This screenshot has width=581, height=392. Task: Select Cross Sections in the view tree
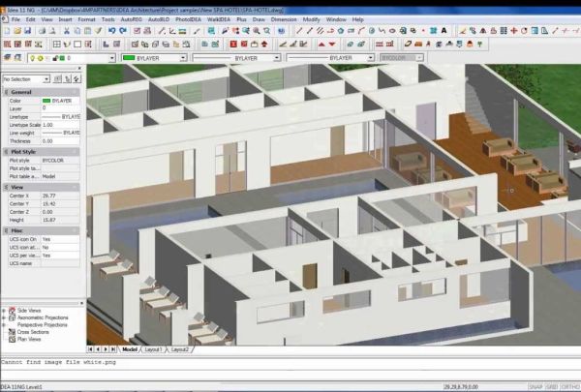pyautogui.click(x=32, y=333)
